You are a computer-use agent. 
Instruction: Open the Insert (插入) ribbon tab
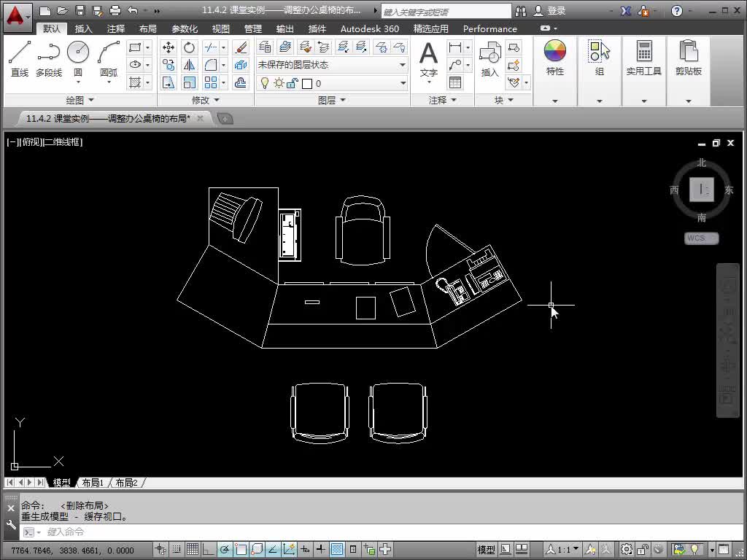[83, 28]
